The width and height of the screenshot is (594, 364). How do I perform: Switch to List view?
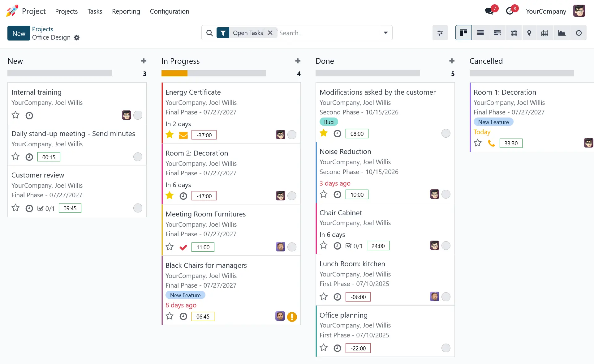tap(480, 33)
